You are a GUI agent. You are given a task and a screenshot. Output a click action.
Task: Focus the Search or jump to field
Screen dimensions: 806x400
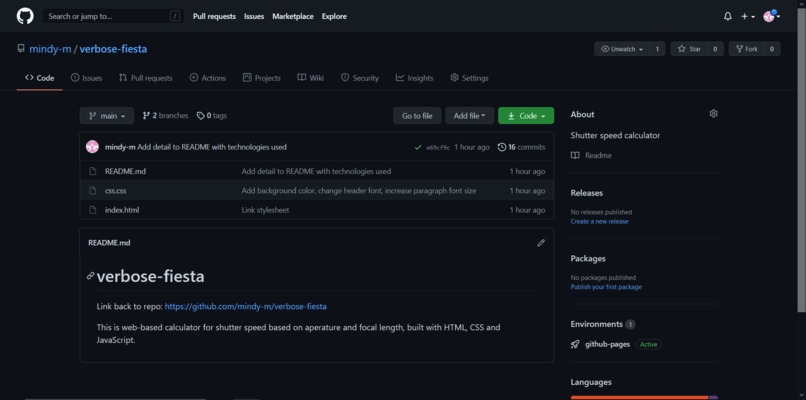point(113,16)
